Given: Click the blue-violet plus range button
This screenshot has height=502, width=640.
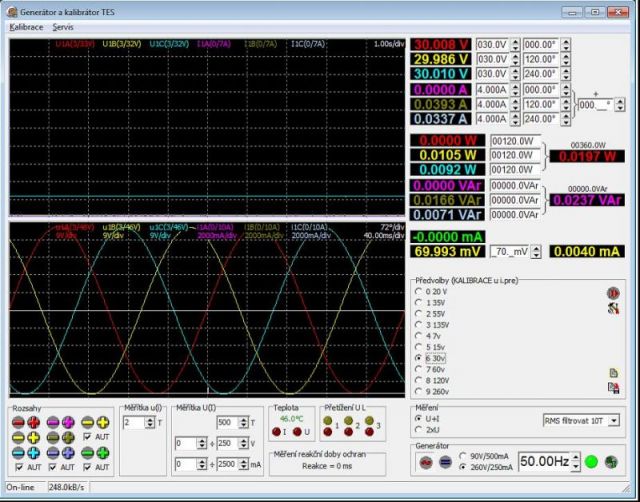Looking at the screenshot, I should click(68, 453).
